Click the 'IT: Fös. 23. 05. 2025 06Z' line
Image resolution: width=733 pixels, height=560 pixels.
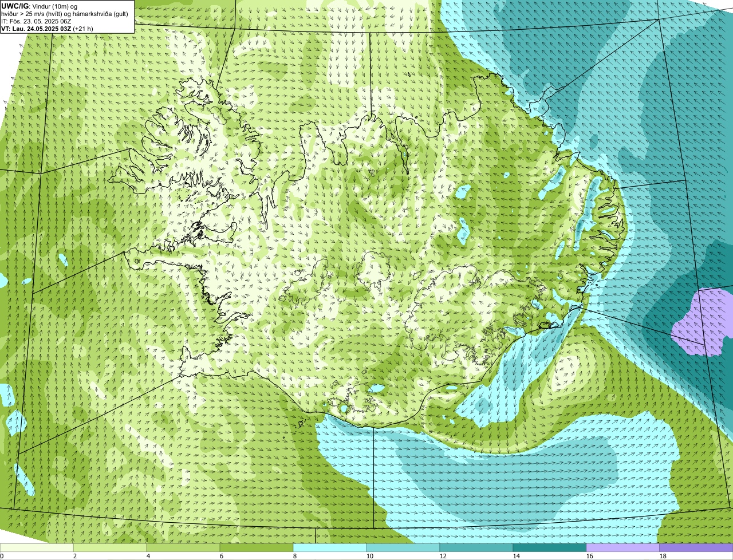[x=37, y=21]
